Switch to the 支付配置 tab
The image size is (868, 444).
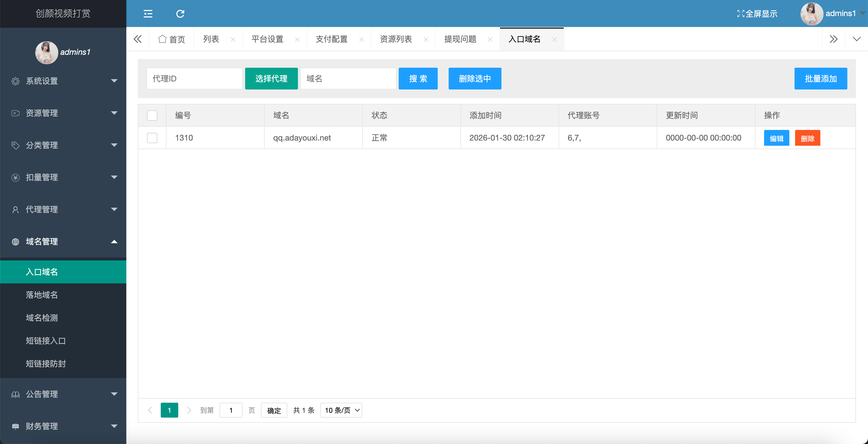click(332, 39)
